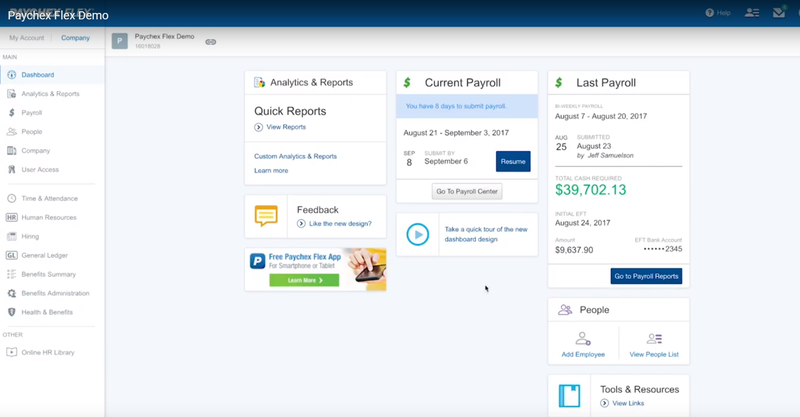Click the Analytics & Reports card header
Image resolution: width=800 pixels, height=417 pixels.
(315, 83)
